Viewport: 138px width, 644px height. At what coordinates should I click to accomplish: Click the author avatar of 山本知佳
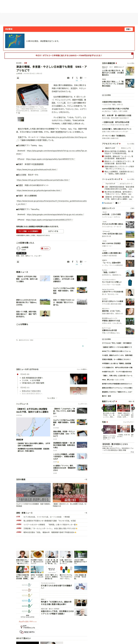[18, 248]
